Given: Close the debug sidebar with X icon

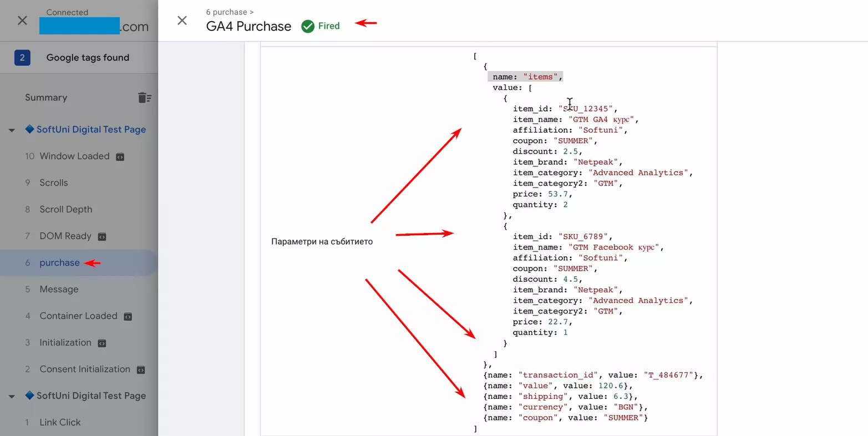Looking at the screenshot, I should pos(22,21).
